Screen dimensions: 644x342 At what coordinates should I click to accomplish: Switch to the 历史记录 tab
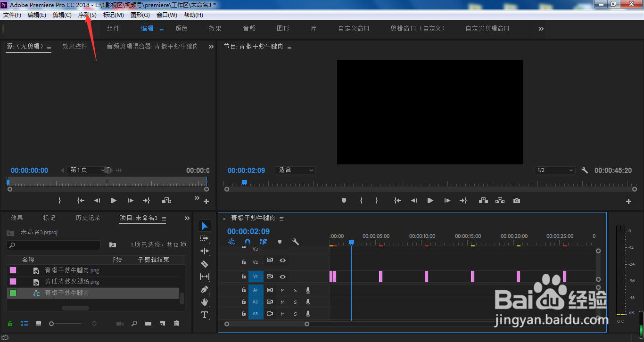[x=88, y=218]
